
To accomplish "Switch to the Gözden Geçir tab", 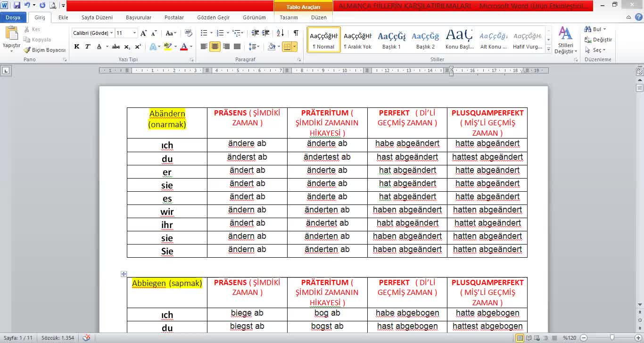I will coord(214,17).
